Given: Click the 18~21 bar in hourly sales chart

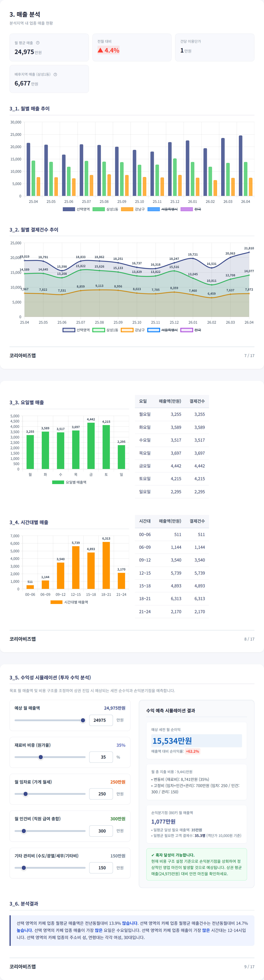Looking at the screenshot, I should tap(106, 565).
